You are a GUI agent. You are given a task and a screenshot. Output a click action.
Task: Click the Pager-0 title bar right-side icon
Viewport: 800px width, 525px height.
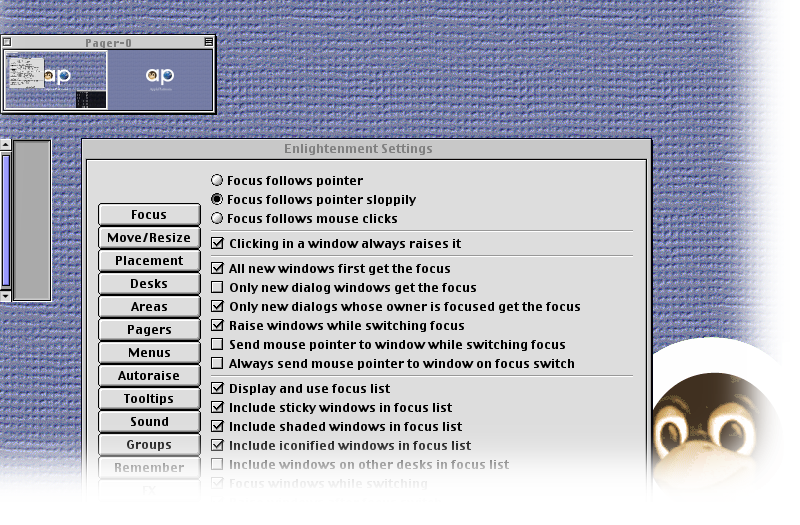coord(209,42)
